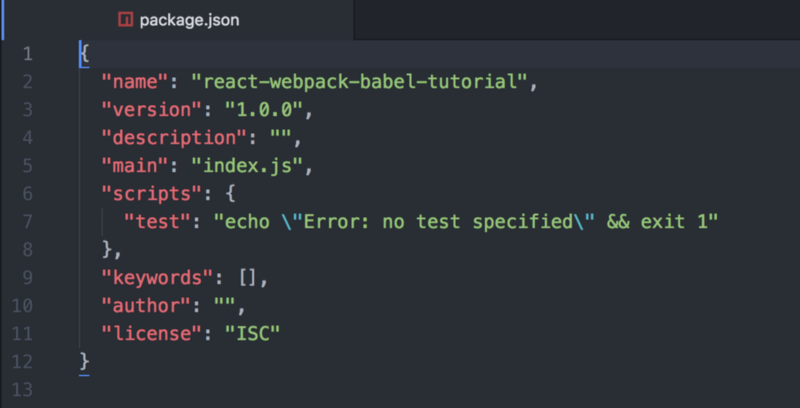The height and width of the screenshot is (408, 800).
Task: Place cursor in the "name" key
Action: pos(135,82)
